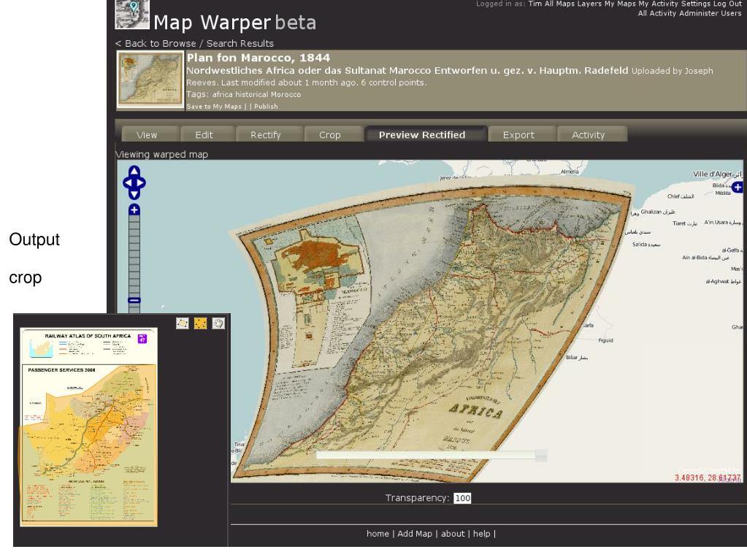
Task: Click Log Out link
Action: coord(727,4)
